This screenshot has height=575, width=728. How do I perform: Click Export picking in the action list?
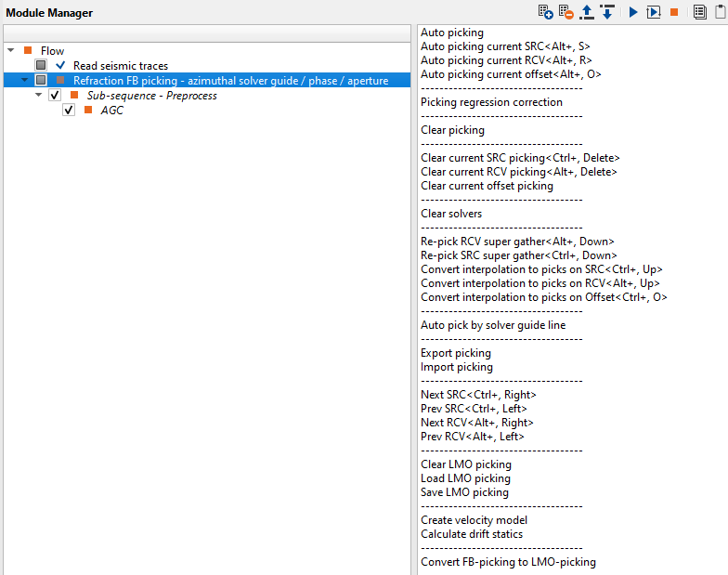(455, 353)
